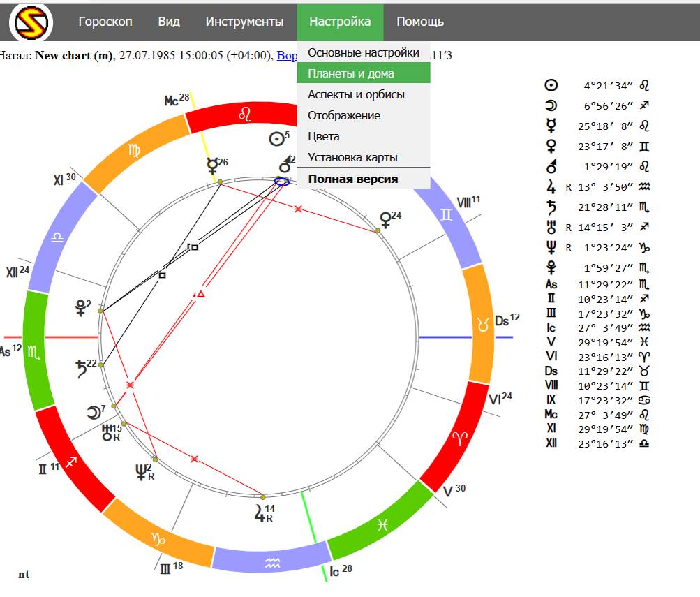
Task: Click the Saturn symbol inside the chart
Action: point(82,369)
